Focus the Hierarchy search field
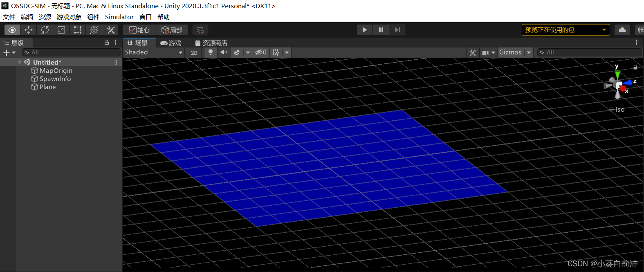Image resolution: width=644 pixels, height=272 pixels. click(72, 52)
